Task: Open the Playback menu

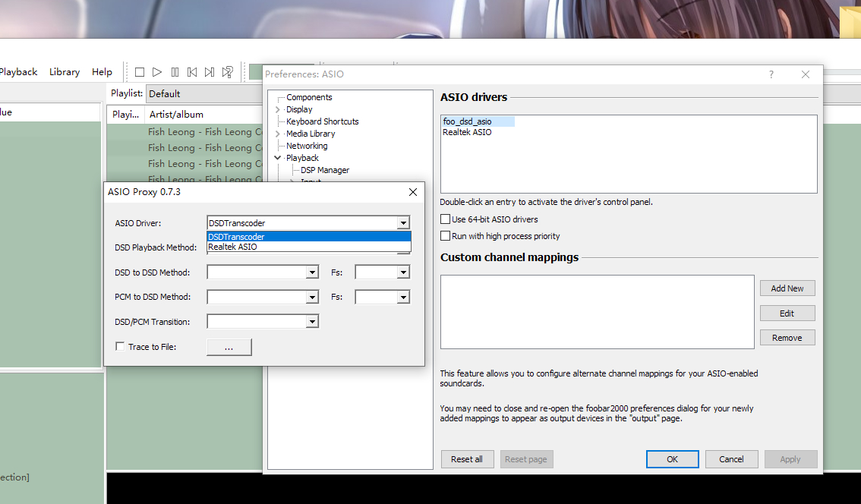Action: pos(19,72)
